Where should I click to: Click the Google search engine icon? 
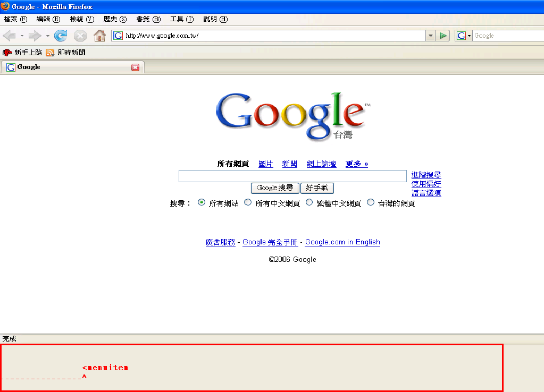pos(461,36)
